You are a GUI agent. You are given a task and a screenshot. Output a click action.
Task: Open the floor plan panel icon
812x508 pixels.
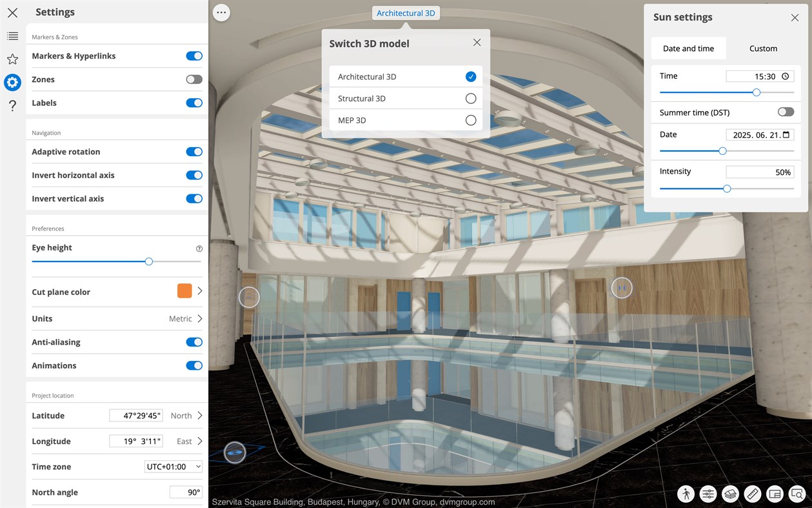point(775,494)
